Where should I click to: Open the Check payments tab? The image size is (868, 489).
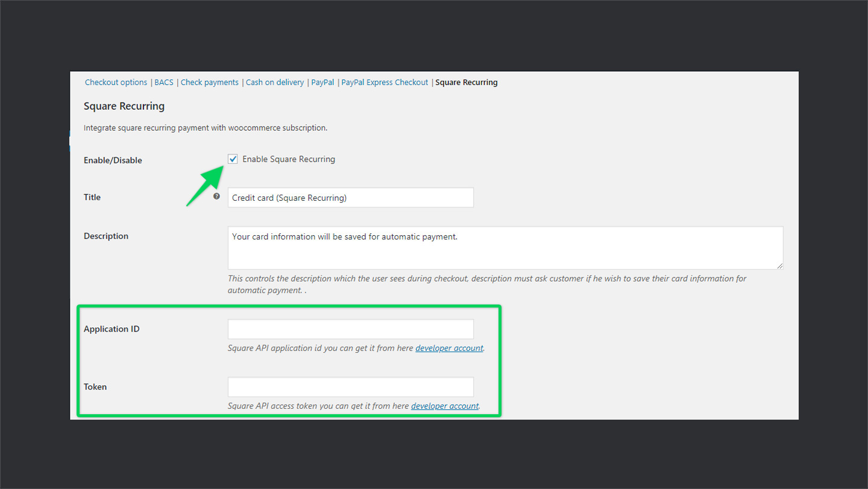[x=210, y=83]
